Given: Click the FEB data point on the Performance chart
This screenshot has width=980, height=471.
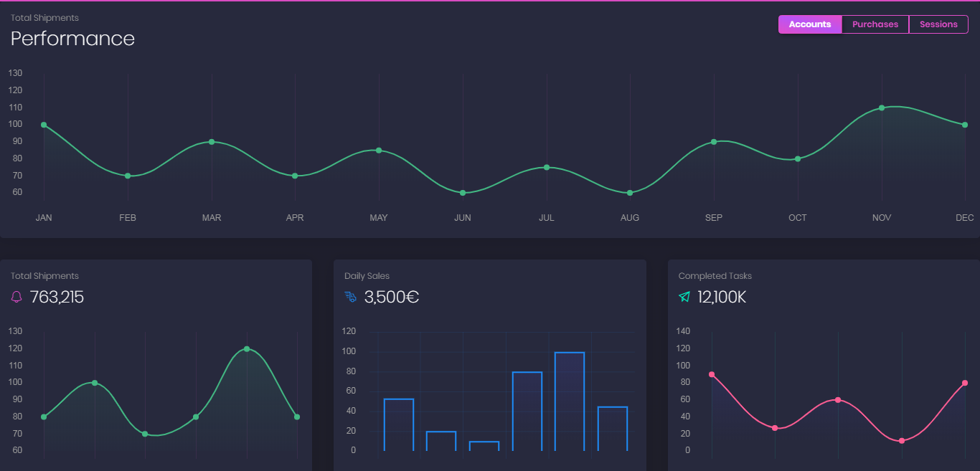Looking at the screenshot, I should pyautogui.click(x=128, y=176).
